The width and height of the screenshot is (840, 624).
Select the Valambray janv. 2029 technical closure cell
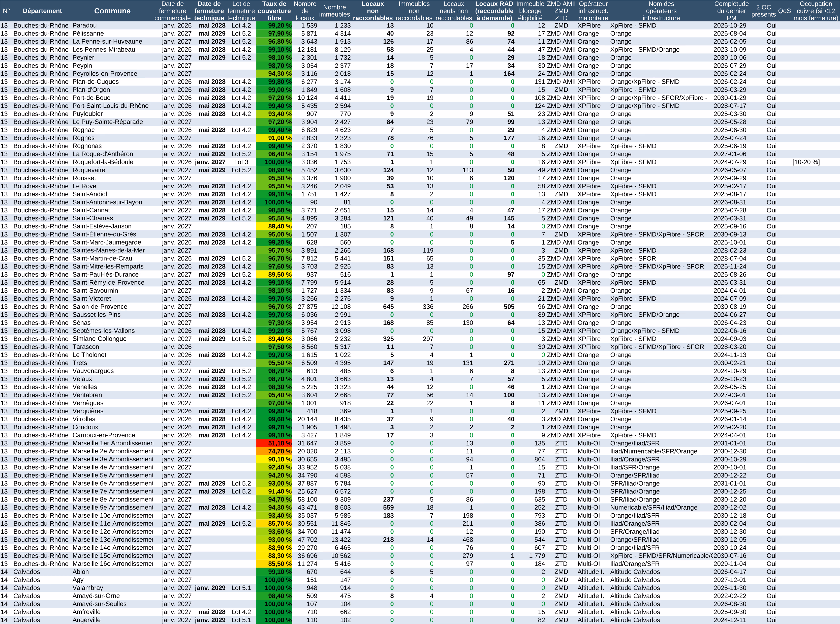210,588
